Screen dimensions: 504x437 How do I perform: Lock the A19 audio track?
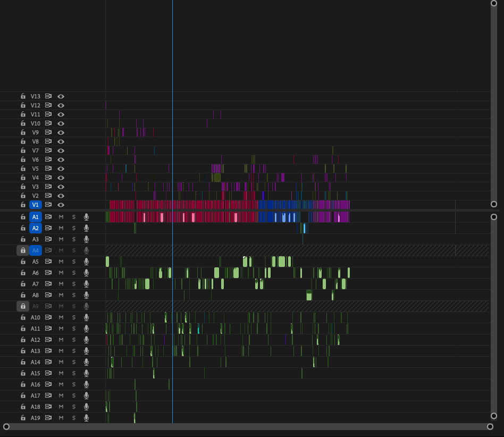pos(23,418)
